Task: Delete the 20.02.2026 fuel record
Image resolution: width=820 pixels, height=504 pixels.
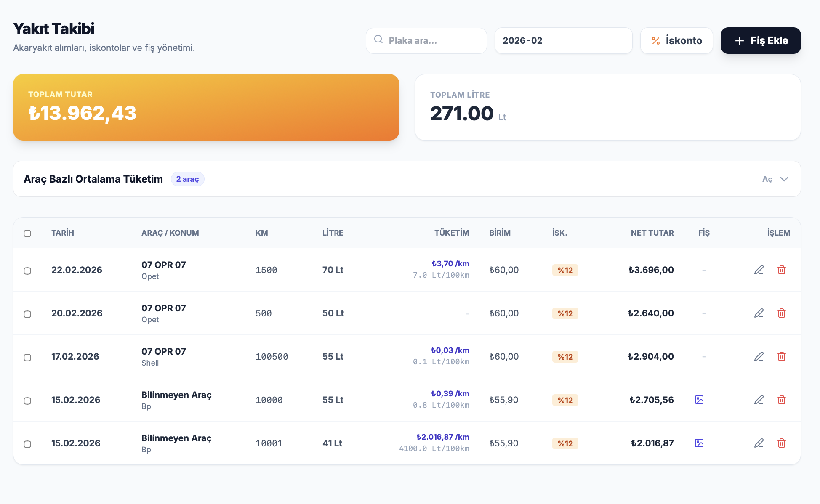Action: 782,313
